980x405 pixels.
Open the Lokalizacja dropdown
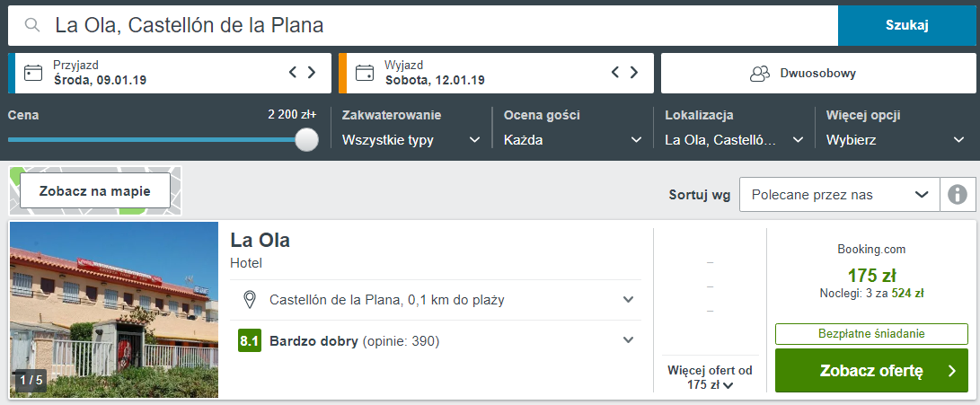coord(735,140)
